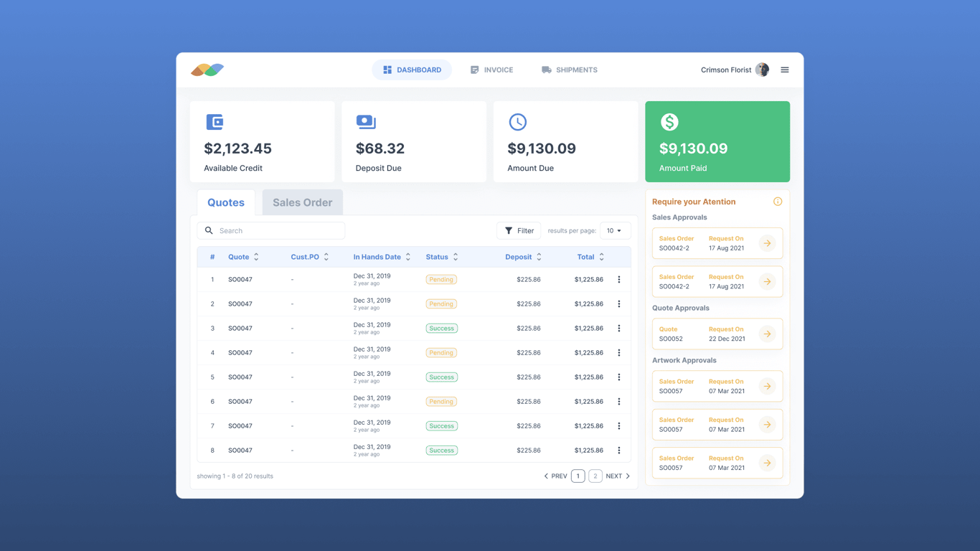Go to page 2 of results
This screenshot has width=980, height=551.
tap(595, 476)
